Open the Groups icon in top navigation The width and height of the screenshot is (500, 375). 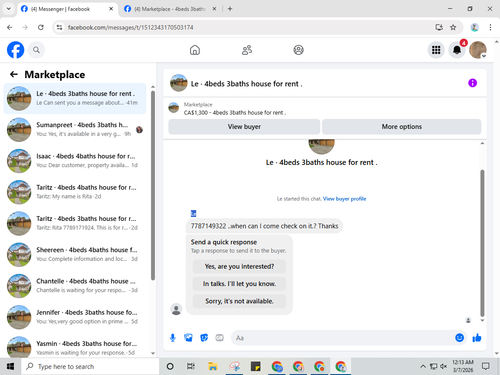point(298,50)
